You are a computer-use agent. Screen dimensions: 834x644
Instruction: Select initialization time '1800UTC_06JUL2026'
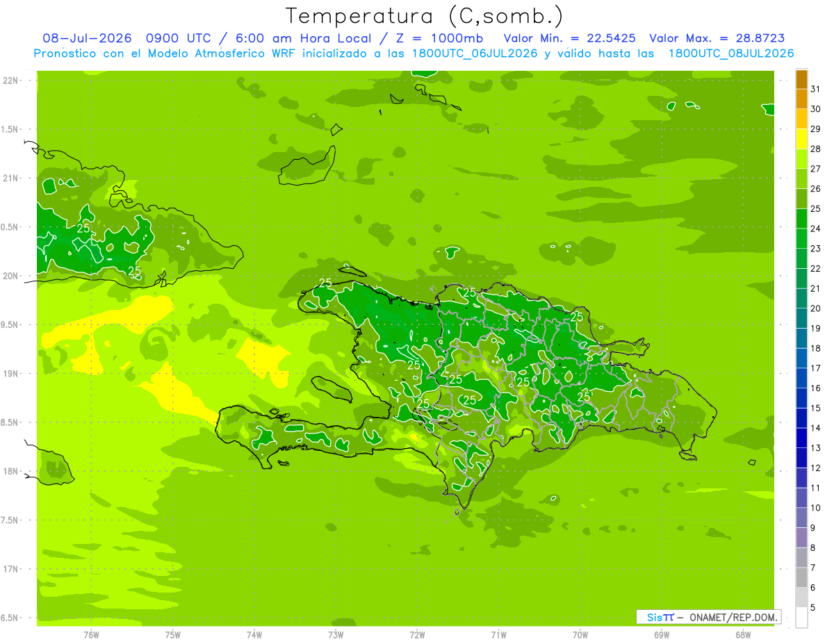pos(475,53)
